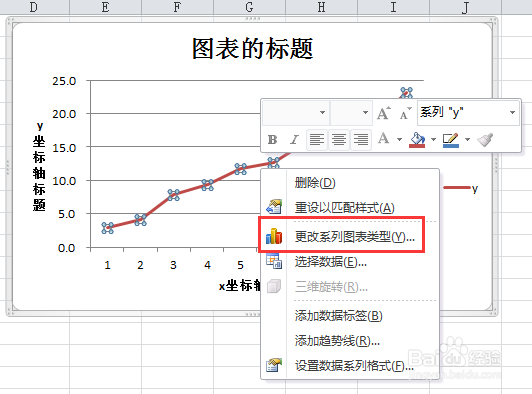The width and height of the screenshot is (532, 394).
Task: Select the data point above category 5
Action: pos(241,169)
